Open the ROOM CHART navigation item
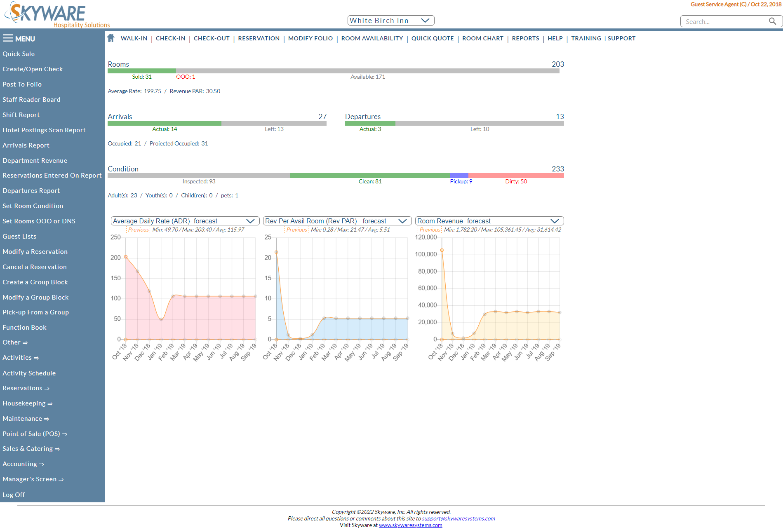Image resolution: width=783 pixels, height=532 pixels. point(482,38)
